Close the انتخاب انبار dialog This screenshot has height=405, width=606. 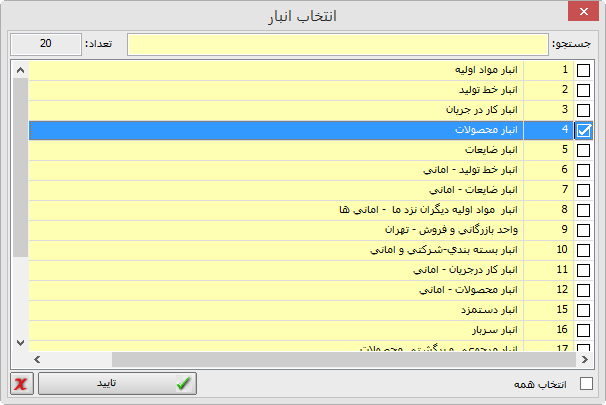tap(583, 12)
